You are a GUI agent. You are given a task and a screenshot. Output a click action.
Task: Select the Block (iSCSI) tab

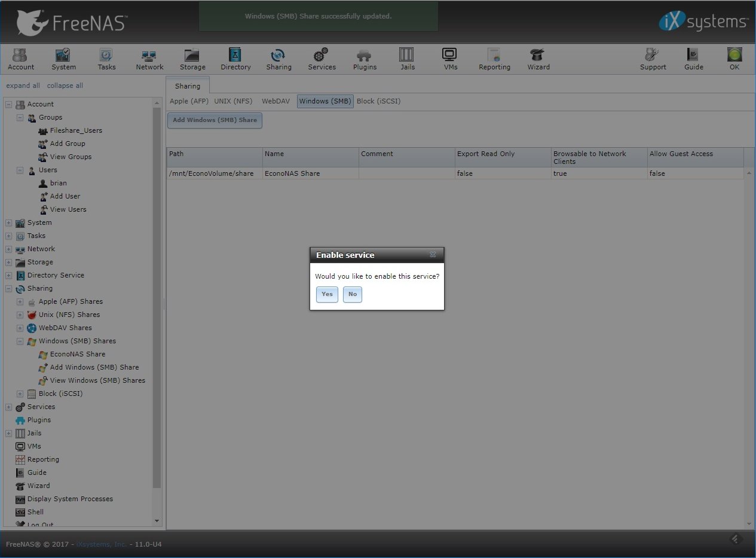tap(378, 101)
